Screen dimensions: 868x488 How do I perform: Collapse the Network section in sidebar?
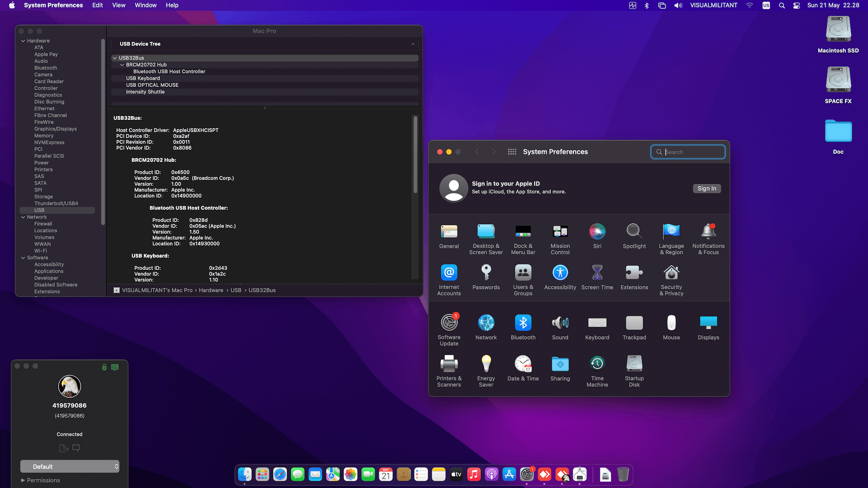pos(23,217)
